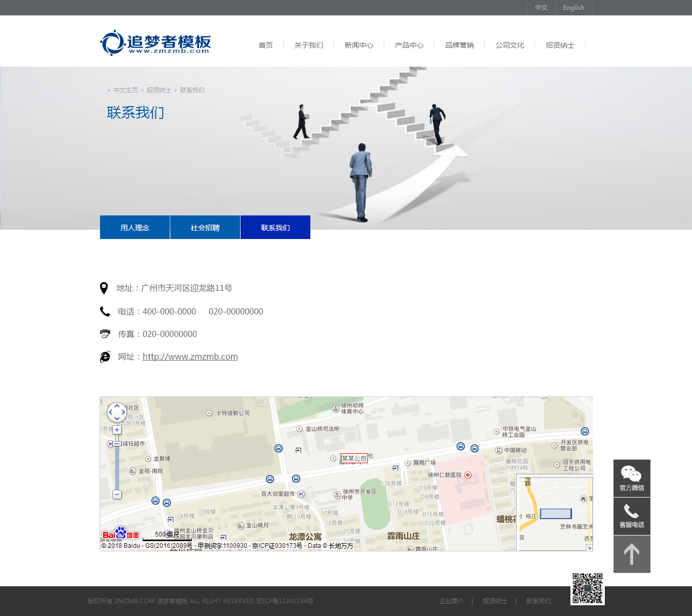
Task: Open the 产品中心 navigation menu
Action: [409, 45]
